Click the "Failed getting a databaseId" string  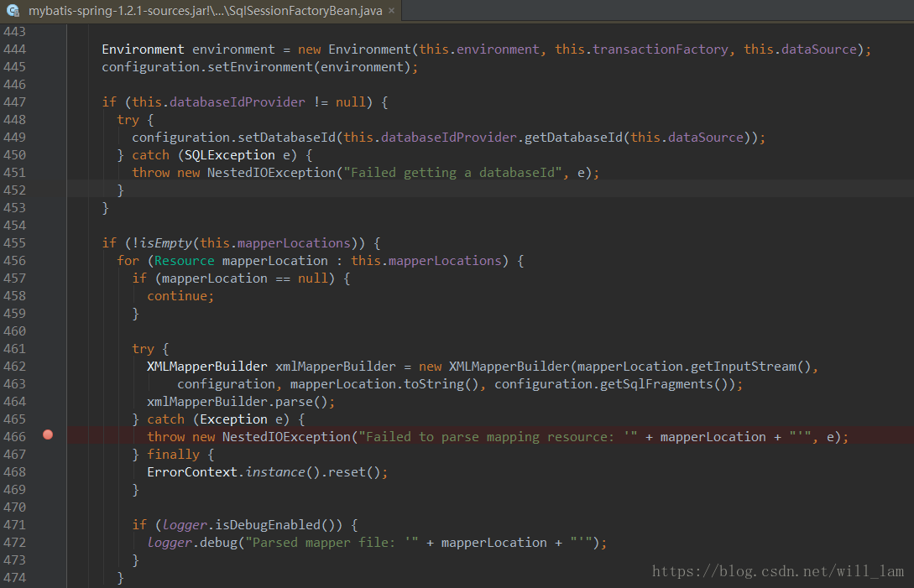click(x=453, y=173)
